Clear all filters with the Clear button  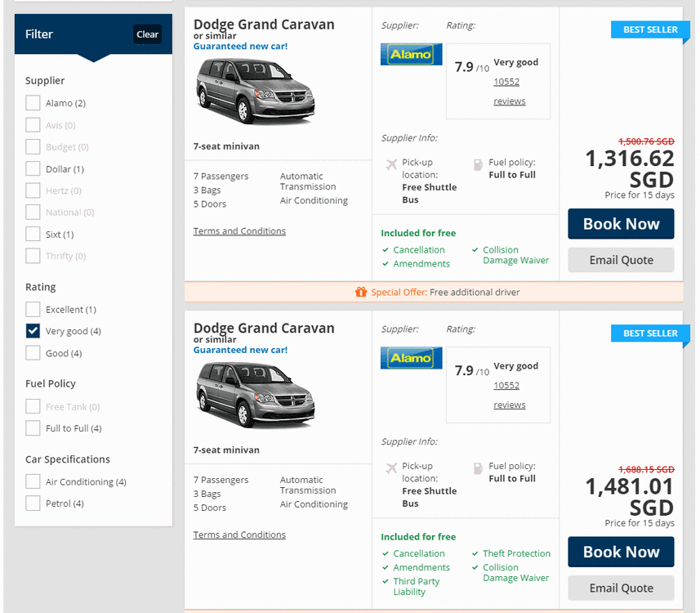(147, 34)
